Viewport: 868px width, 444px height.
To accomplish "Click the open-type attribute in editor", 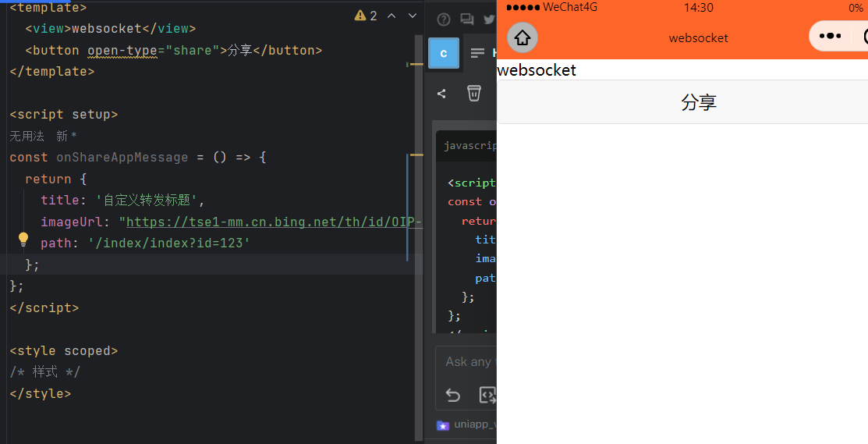I will point(122,51).
